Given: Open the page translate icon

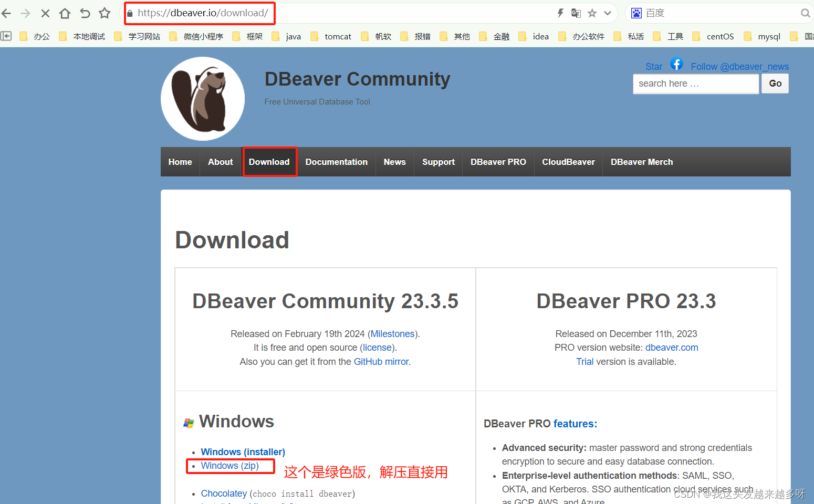Looking at the screenshot, I should pos(576,13).
